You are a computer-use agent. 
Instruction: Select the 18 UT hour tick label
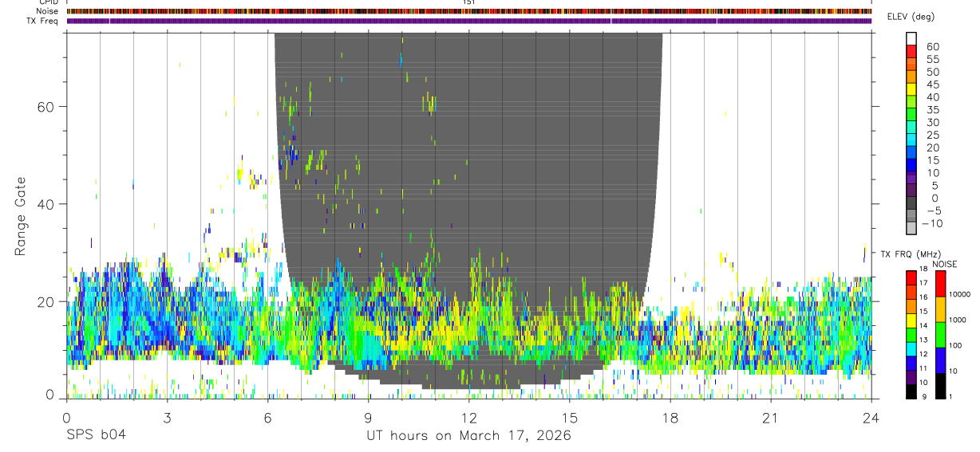(670, 418)
